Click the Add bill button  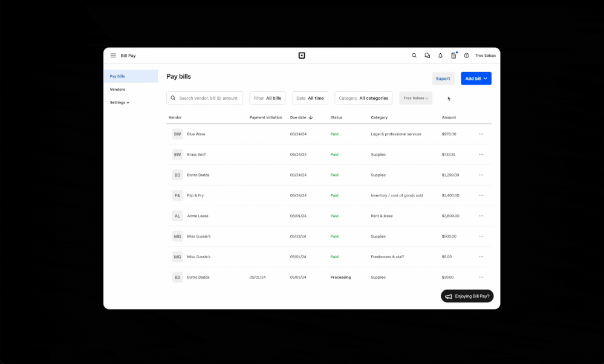[476, 78]
